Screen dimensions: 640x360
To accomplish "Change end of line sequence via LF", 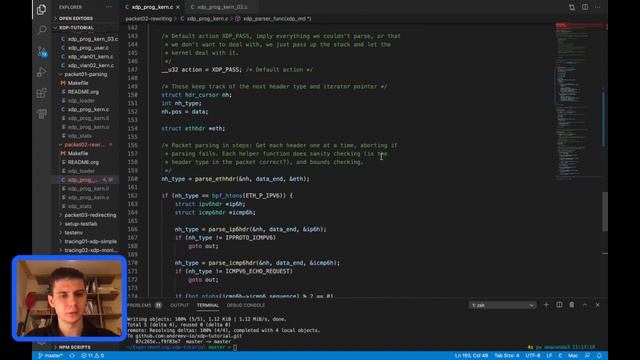I will point(549,356).
